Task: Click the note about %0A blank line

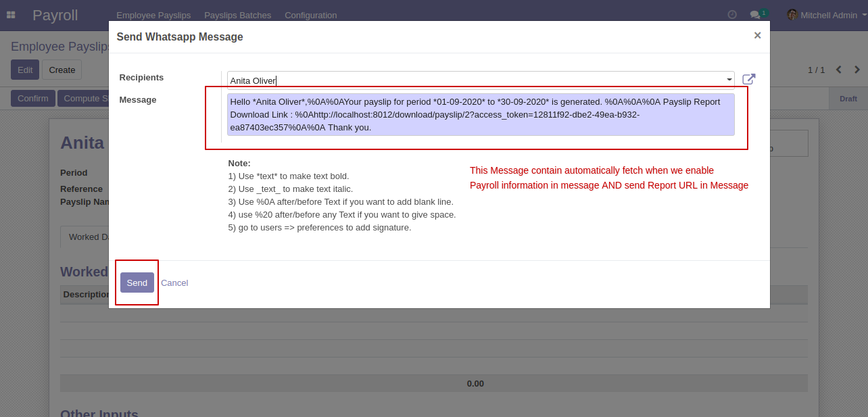Action: 341,201
